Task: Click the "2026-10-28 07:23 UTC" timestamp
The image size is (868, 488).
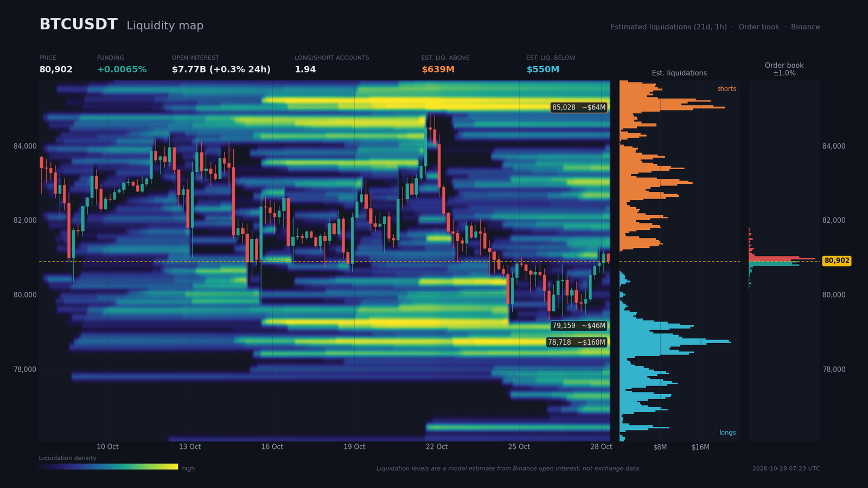Action: (x=786, y=468)
